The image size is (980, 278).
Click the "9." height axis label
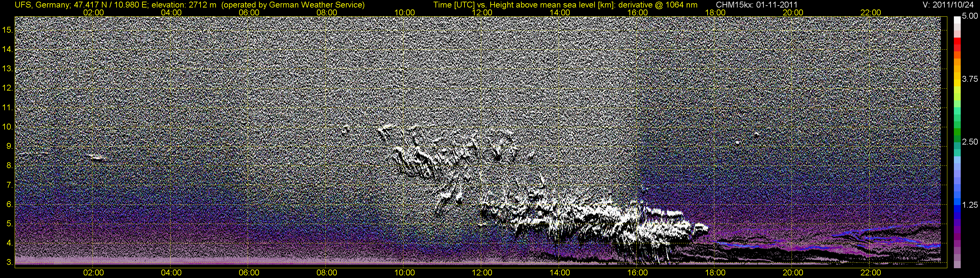pyautogui.click(x=9, y=147)
